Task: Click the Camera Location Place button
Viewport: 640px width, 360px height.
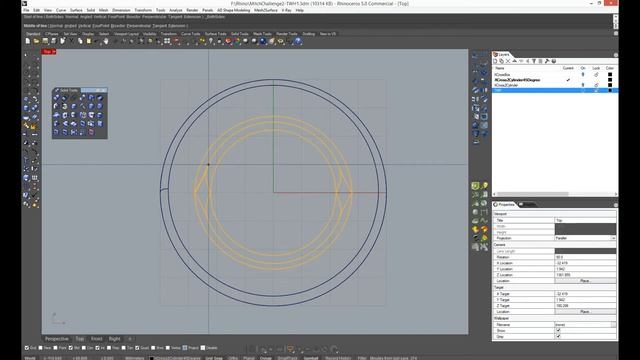Action: pyautogui.click(x=585, y=281)
